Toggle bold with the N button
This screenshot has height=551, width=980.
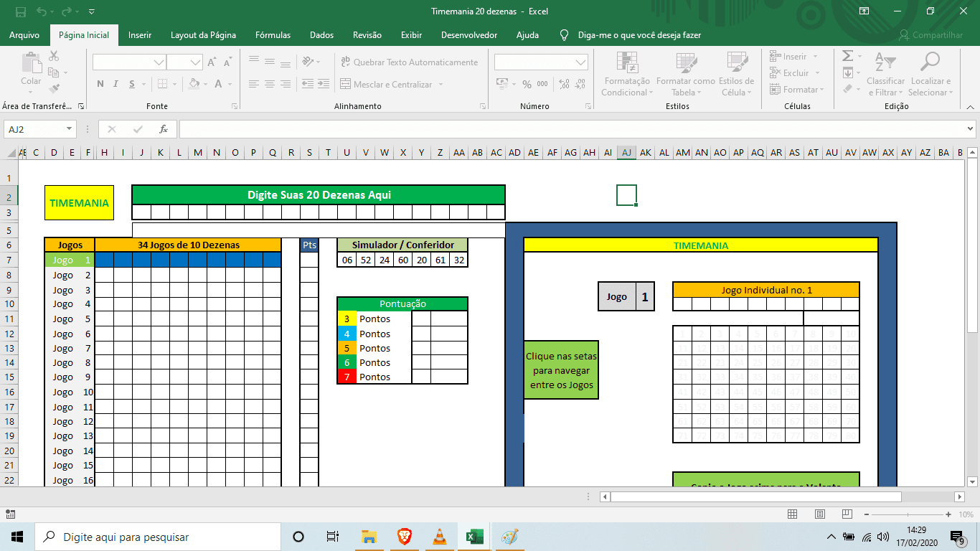coord(100,84)
